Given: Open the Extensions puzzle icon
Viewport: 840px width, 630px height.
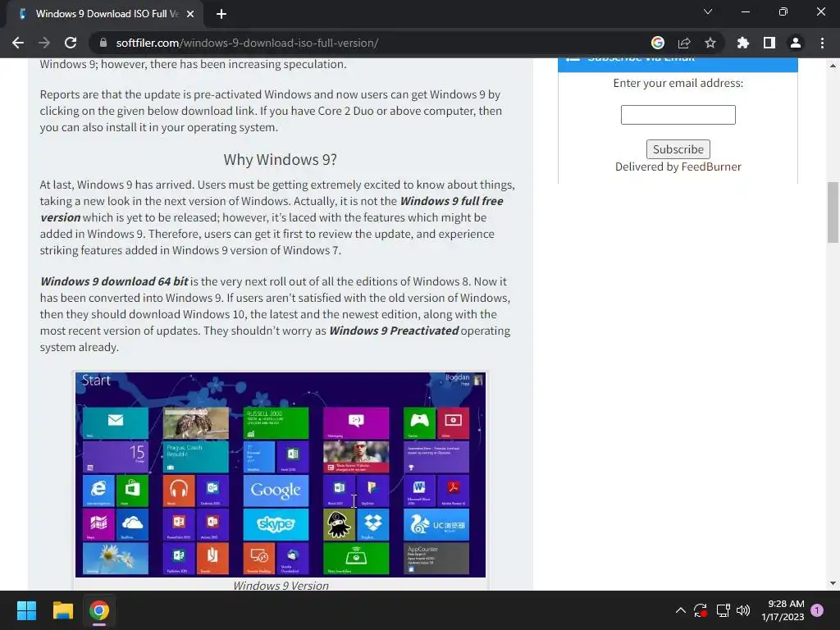Looking at the screenshot, I should click(743, 43).
